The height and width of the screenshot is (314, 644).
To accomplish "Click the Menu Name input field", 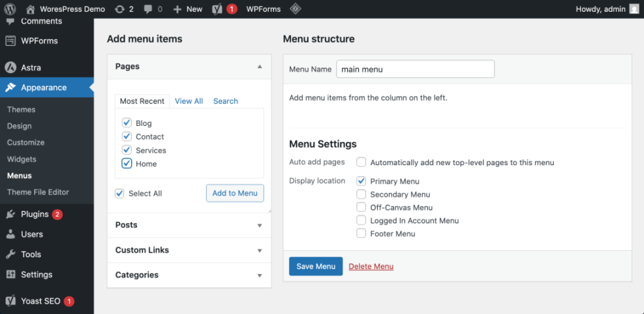I will [415, 69].
